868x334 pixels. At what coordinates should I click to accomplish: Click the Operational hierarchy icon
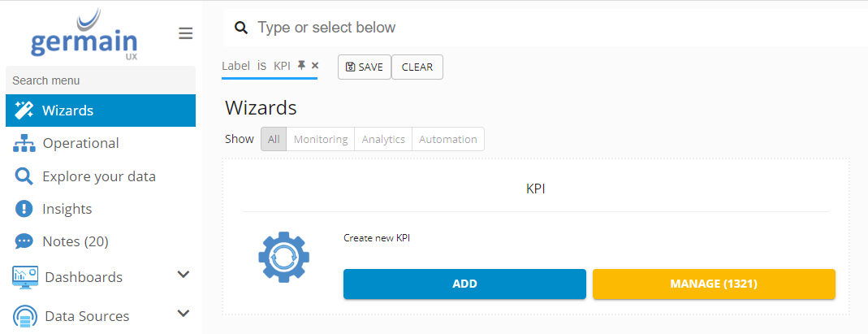pyautogui.click(x=25, y=144)
